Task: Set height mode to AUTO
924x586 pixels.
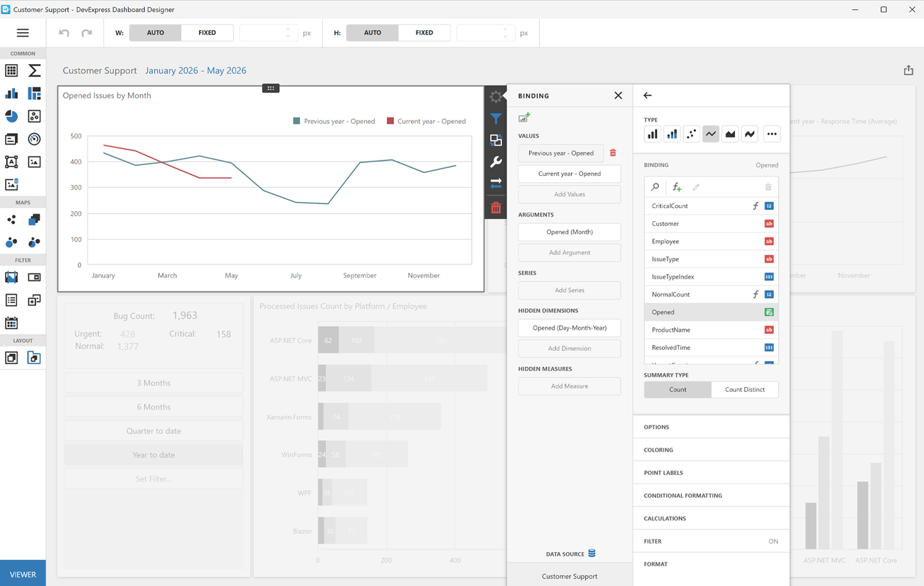Action: tap(373, 33)
